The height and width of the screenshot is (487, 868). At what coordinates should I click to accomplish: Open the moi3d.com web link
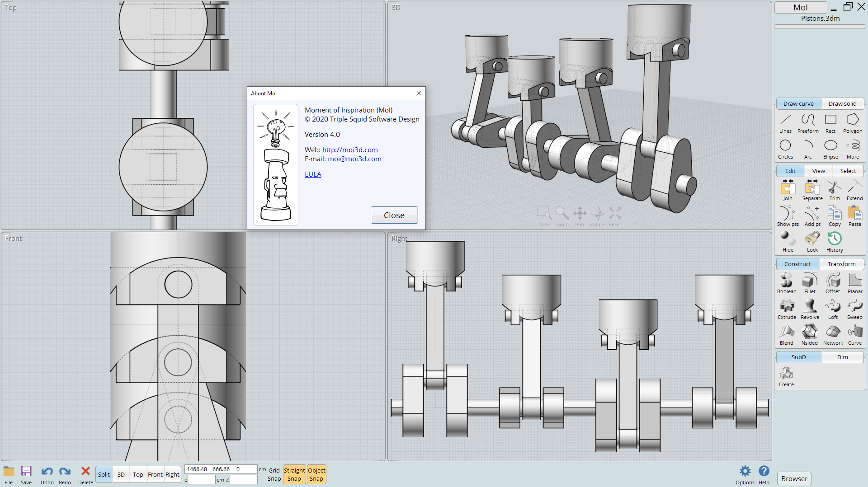click(350, 150)
